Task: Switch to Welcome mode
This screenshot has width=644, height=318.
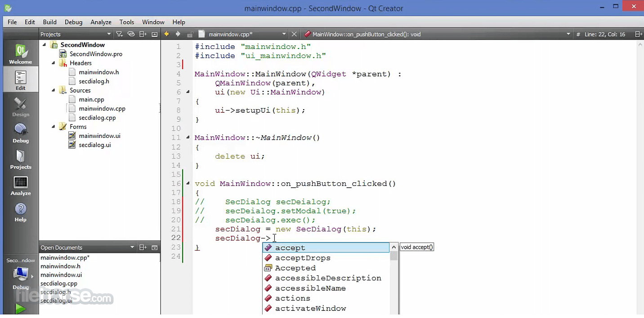Action: click(x=20, y=54)
